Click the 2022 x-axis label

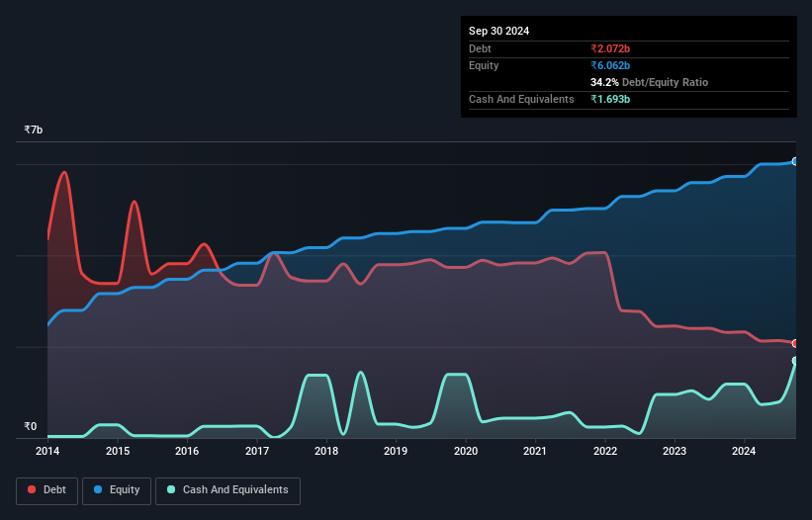[x=605, y=451]
